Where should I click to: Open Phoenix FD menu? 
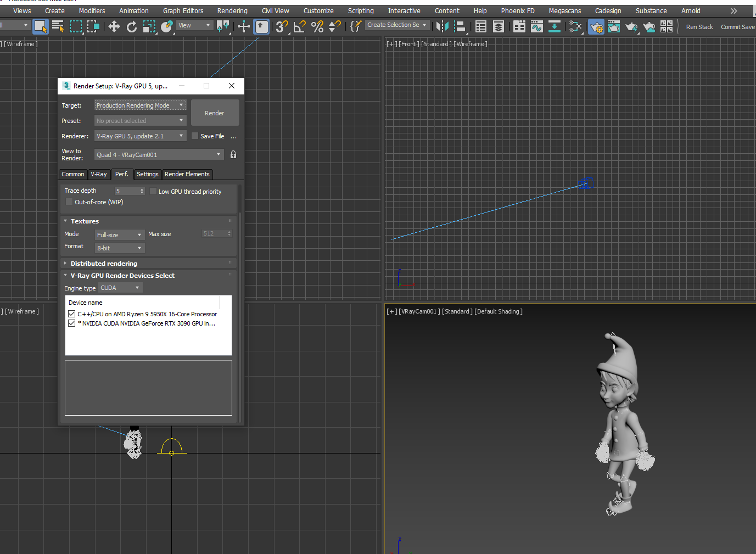pos(518,10)
